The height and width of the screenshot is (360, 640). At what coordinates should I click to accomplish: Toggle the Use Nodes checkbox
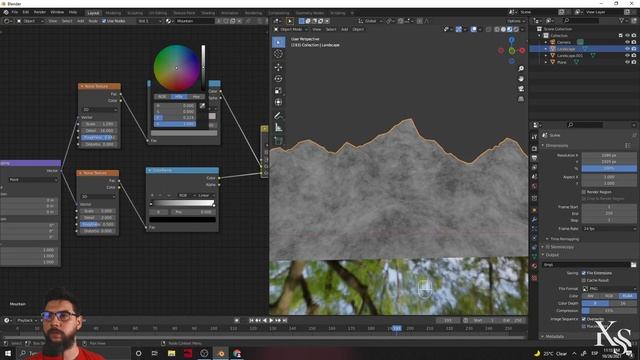coord(104,21)
